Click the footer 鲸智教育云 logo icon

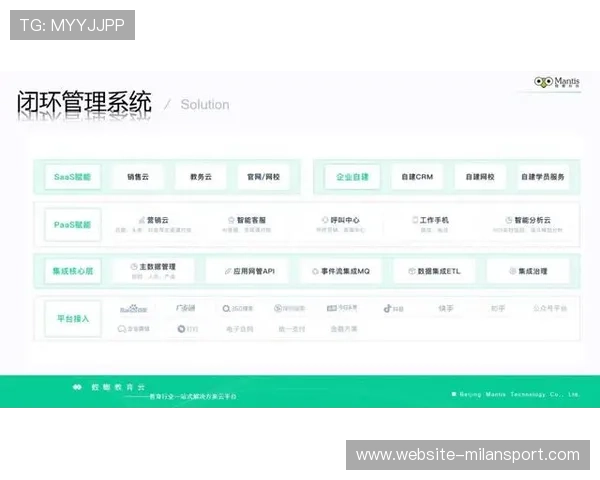(x=77, y=387)
